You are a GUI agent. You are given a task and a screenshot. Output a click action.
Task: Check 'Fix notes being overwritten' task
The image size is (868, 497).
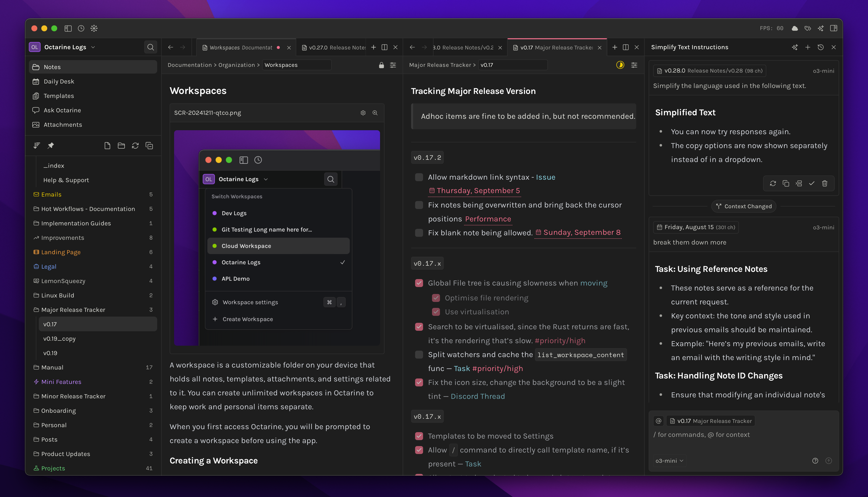click(x=419, y=205)
